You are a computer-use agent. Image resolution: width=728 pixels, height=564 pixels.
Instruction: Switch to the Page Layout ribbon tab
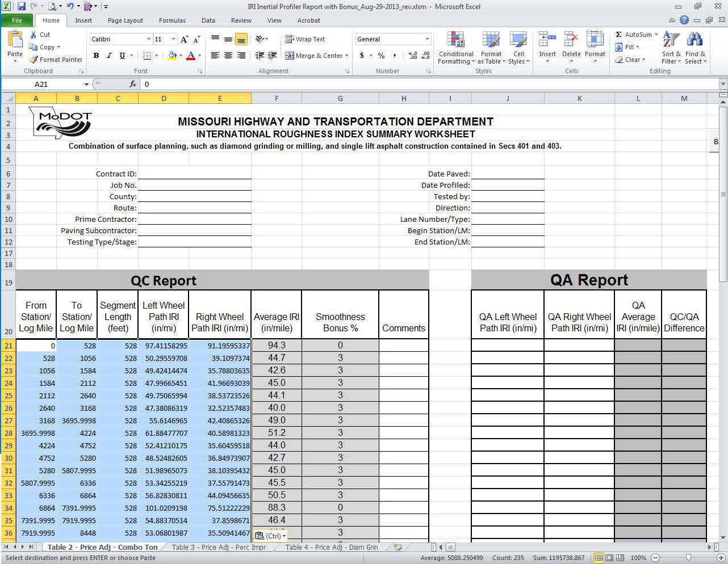tap(125, 20)
